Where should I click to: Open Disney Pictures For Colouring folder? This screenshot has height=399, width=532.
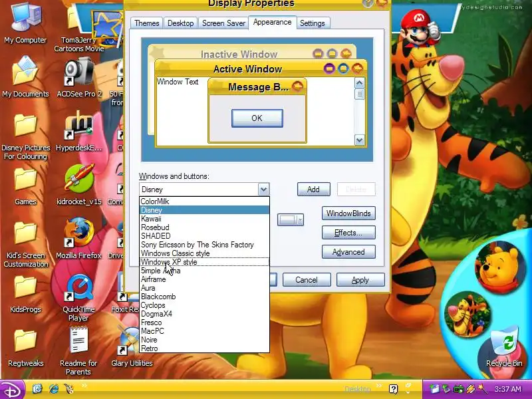25,137
